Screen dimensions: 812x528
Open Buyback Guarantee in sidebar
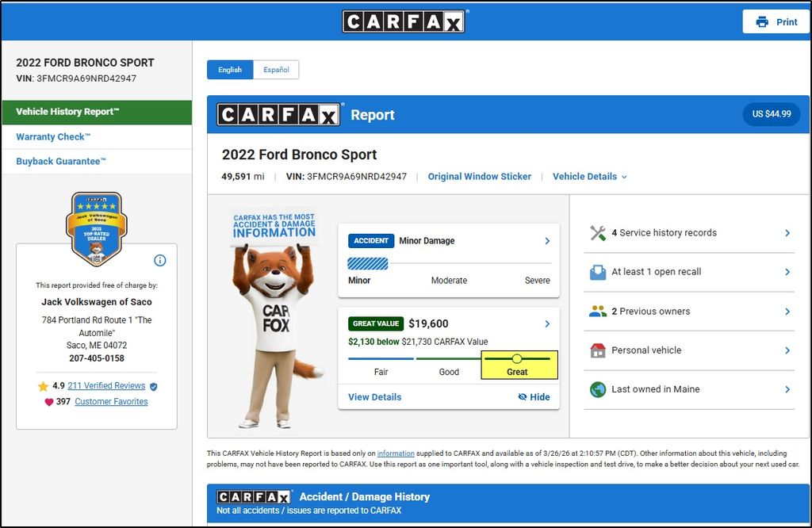point(61,162)
